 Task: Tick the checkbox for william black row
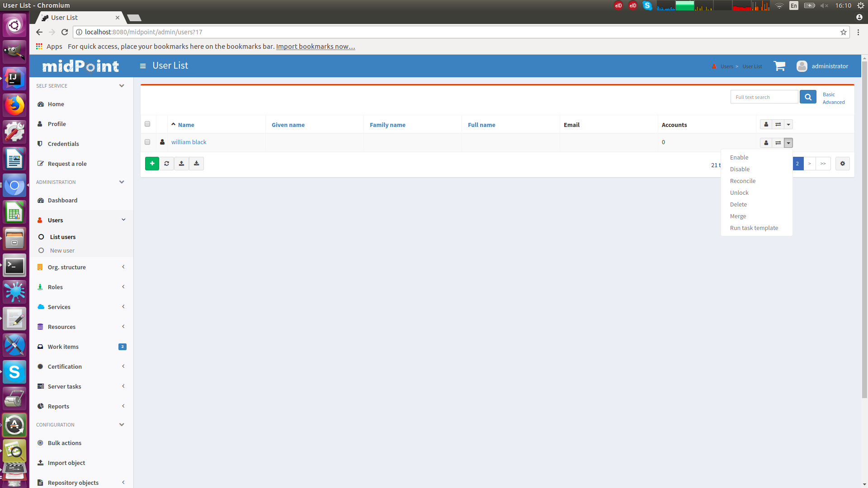tap(147, 142)
